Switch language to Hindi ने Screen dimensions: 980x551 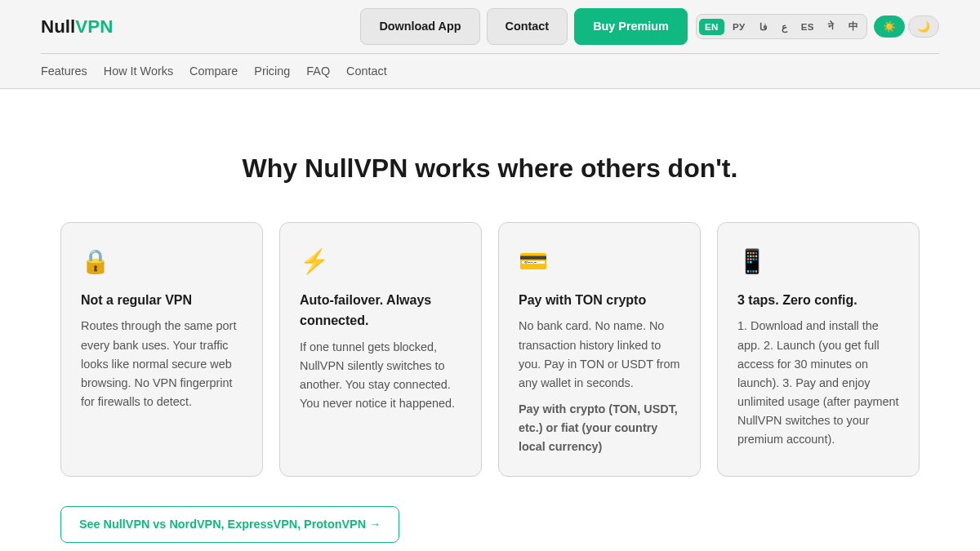tap(831, 27)
